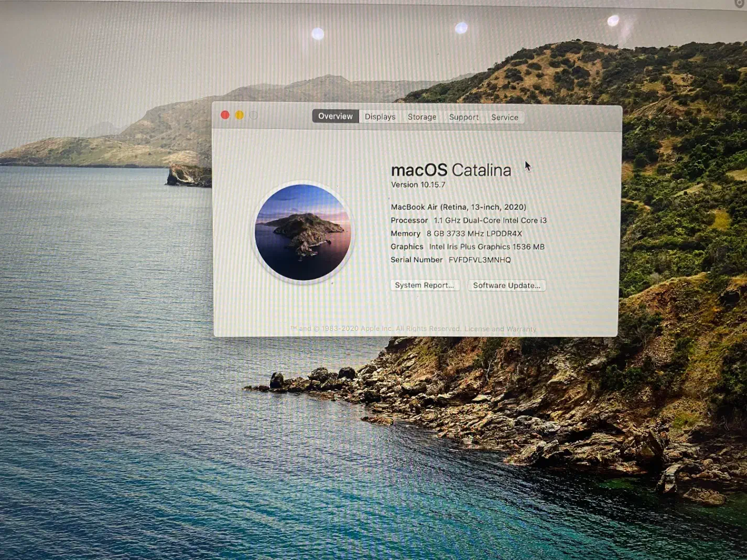Minimize window using the yellow button
Screen dimensions: 747x560
[240, 115]
